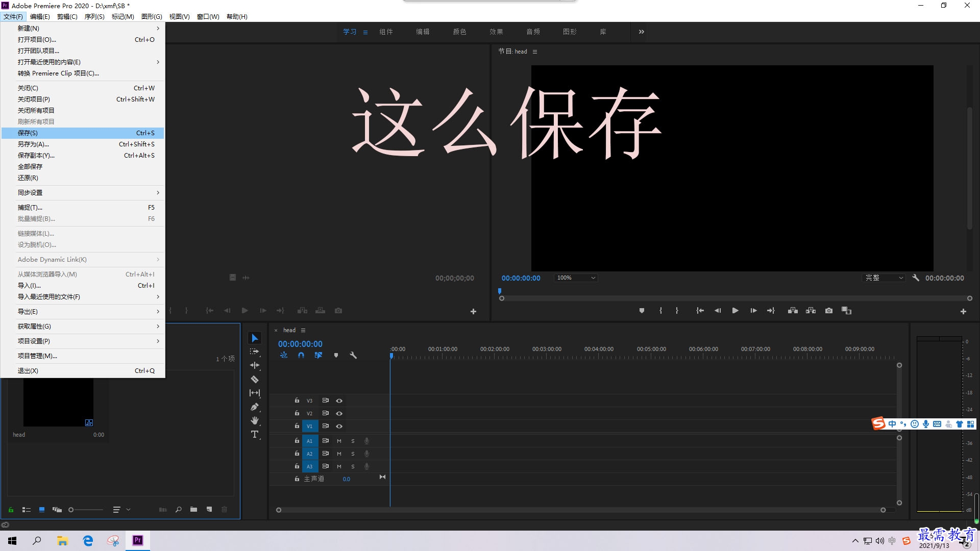Click Play in Program monitor
Viewport: 980px width, 551px height.
(735, 311)
